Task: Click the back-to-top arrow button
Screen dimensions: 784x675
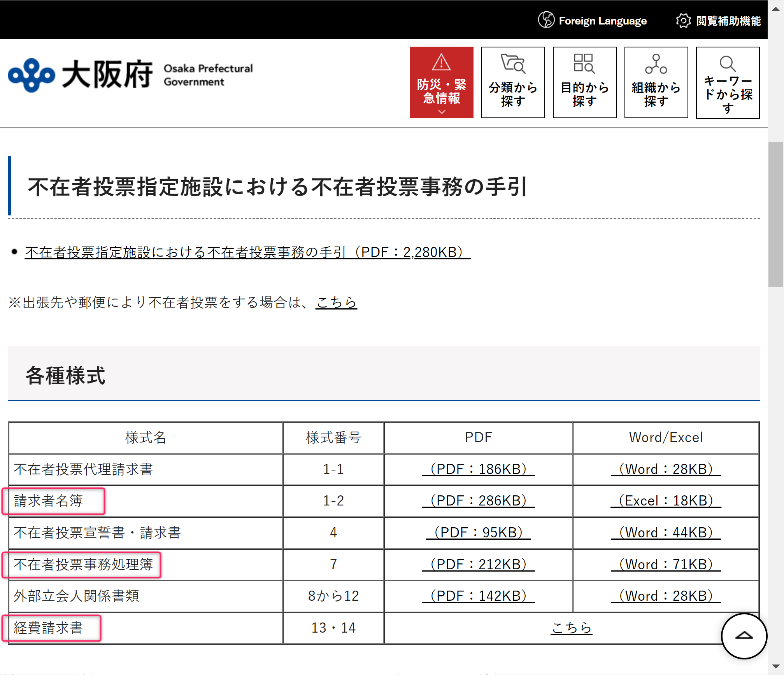Action: tap(744, 636)
